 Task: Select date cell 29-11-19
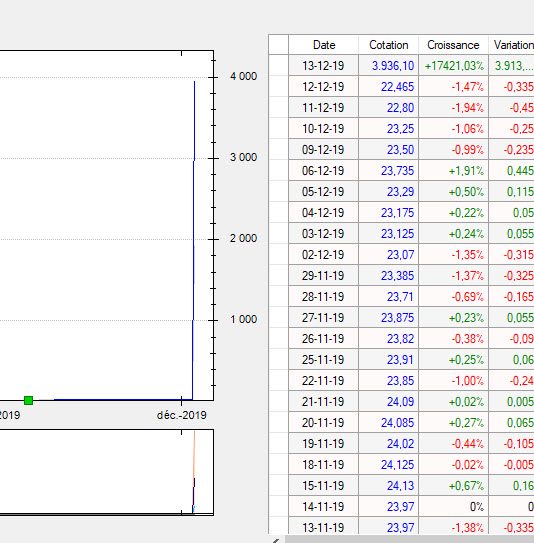(x=323, y=276)
